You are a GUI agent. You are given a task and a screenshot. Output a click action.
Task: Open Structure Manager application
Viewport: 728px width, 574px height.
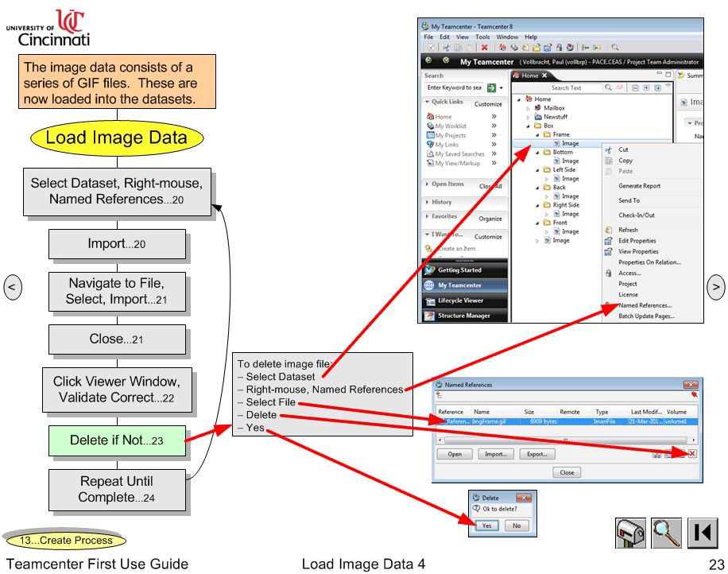click(x=465, y=316)
